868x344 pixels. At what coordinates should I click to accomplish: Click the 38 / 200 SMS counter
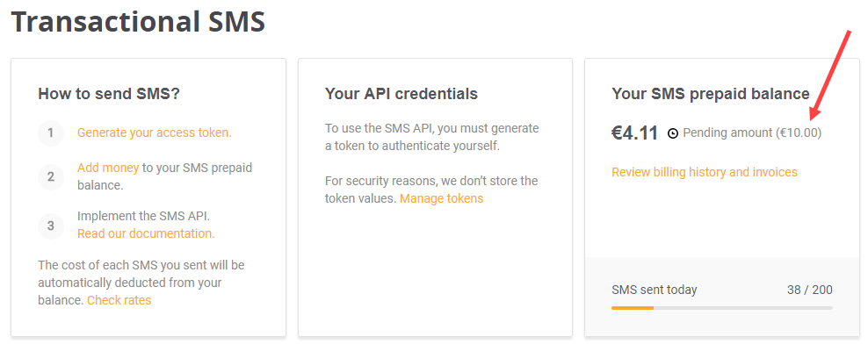(809, 290)
